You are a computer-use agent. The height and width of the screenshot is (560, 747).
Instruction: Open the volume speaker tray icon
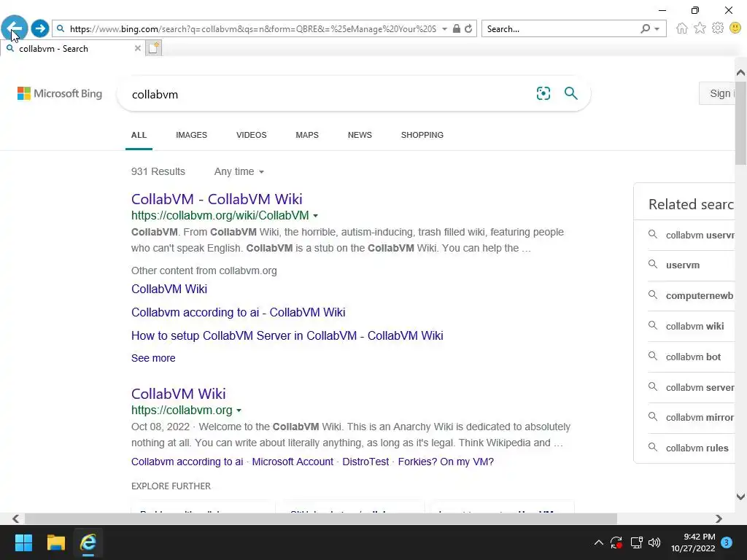pyautogui.click(x=654, y=542)
